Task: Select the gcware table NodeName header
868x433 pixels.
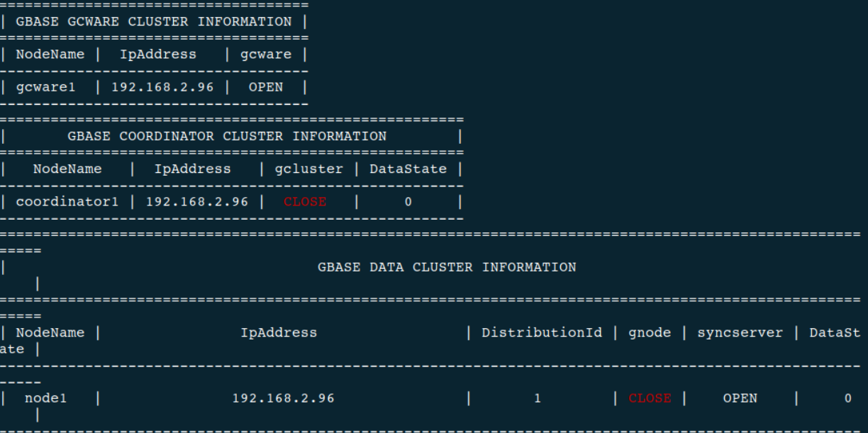Action: (50, 54)
